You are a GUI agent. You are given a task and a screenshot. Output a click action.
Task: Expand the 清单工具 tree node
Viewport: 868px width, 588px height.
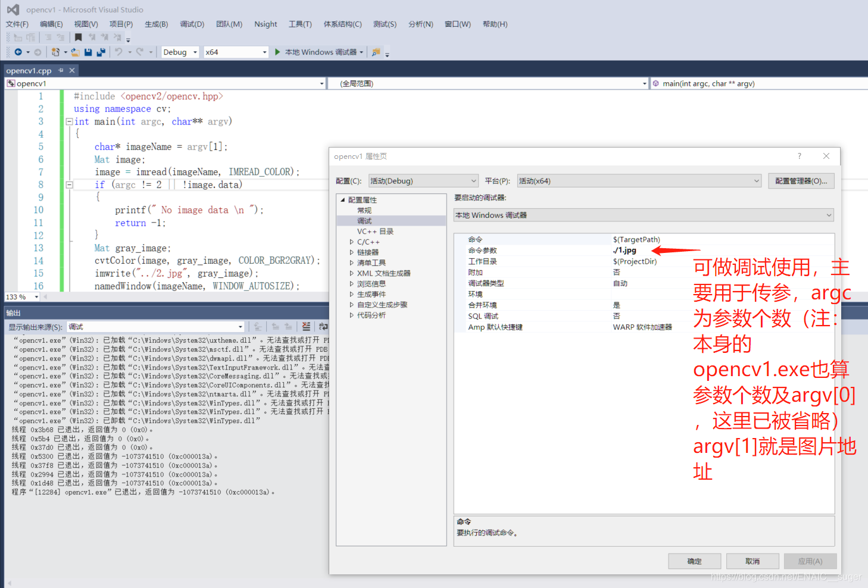pos(351,262)
